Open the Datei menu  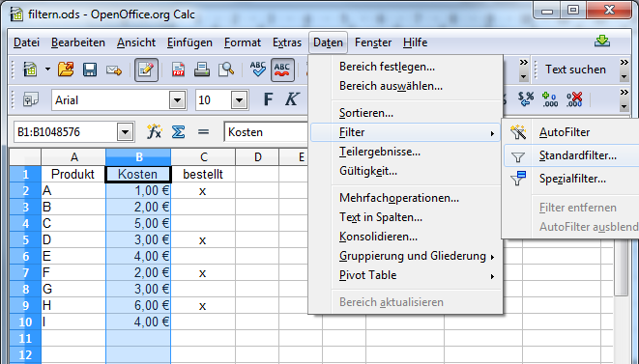coord(26,42)
